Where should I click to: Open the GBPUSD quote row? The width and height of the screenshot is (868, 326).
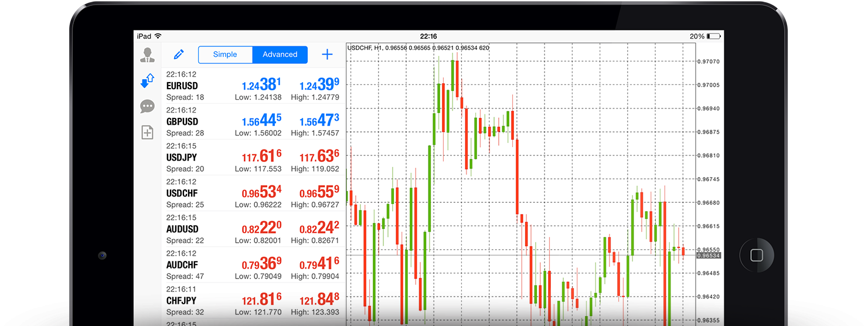[253, 121]
